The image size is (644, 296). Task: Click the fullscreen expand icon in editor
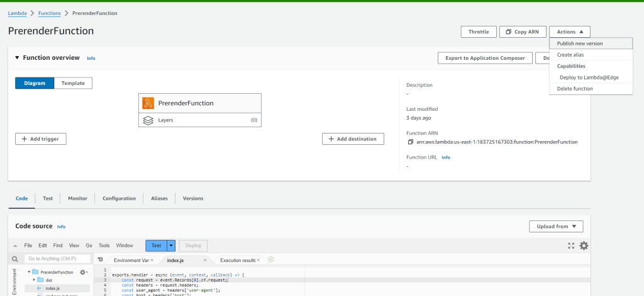[571, 246]
